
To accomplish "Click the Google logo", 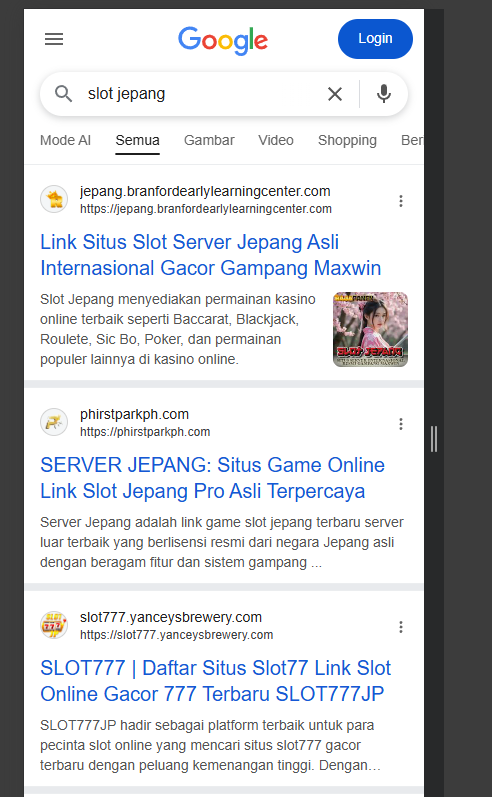I will click(223, 40).
